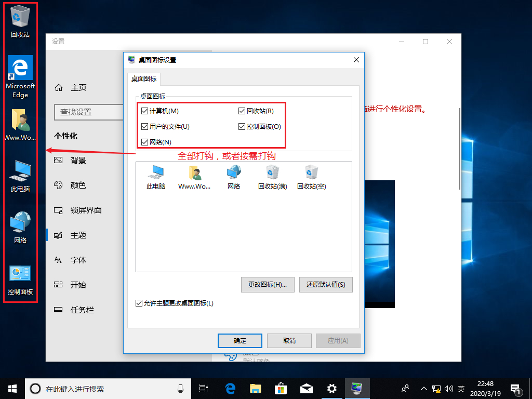The height and width of the screenshot is (399, 532).
Task: Click the 回收站 icon on the desktop
Action: pyautogui.click(x=20, y=22)
